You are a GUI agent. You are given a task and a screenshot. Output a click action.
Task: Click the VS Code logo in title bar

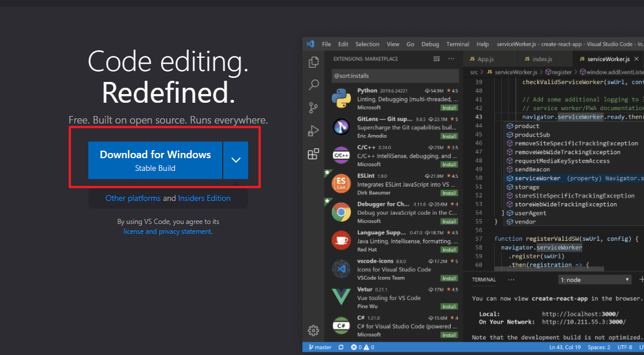point(310,44)
